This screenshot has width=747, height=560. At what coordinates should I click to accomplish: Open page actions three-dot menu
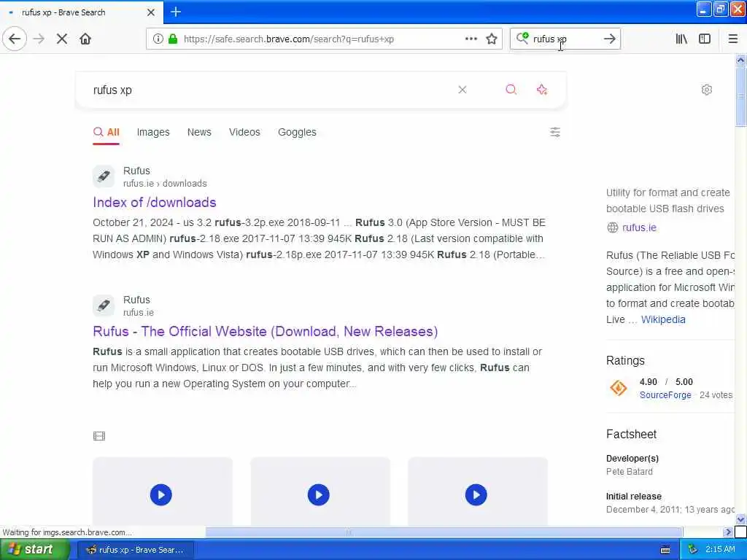pyautogui.click(x=471, y=39)
